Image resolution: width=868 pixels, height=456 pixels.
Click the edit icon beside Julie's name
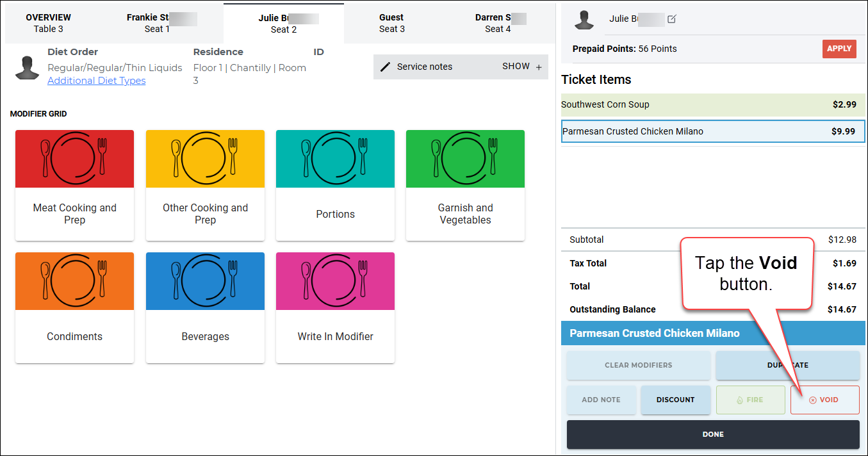click(671, 19)
